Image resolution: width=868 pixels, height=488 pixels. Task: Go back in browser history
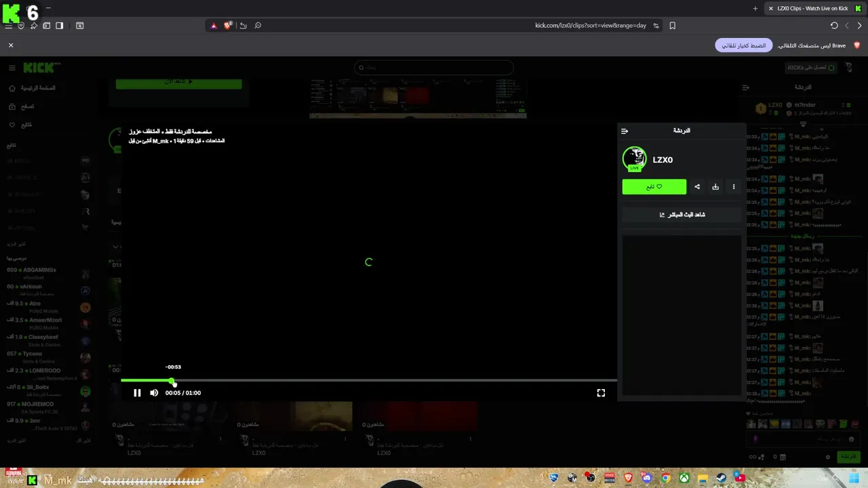pos(859,26)
